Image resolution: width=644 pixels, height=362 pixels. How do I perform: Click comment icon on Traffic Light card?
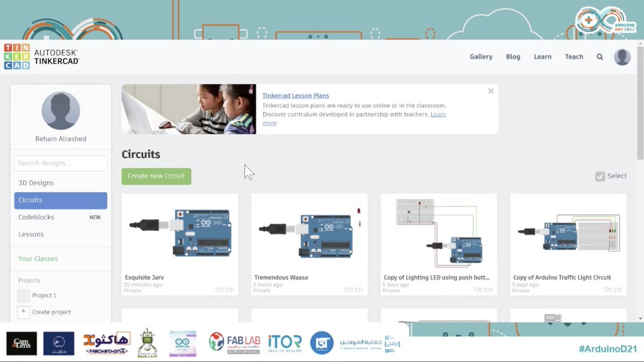point(616,290)
